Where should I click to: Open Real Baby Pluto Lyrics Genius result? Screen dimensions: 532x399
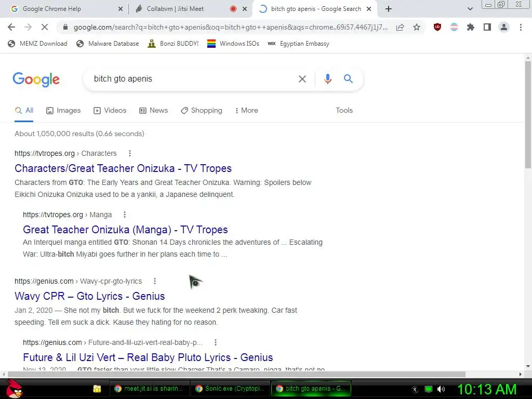click(148, 358)
